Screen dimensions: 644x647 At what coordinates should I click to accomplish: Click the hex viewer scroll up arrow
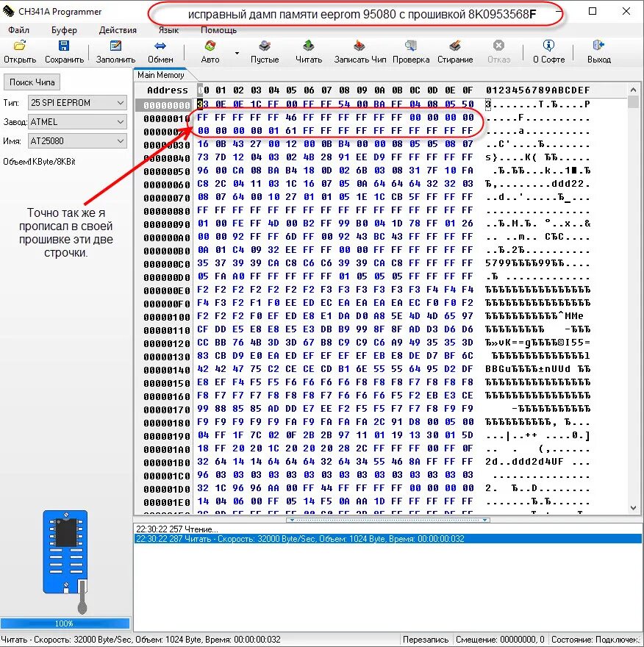coord(633,89)
